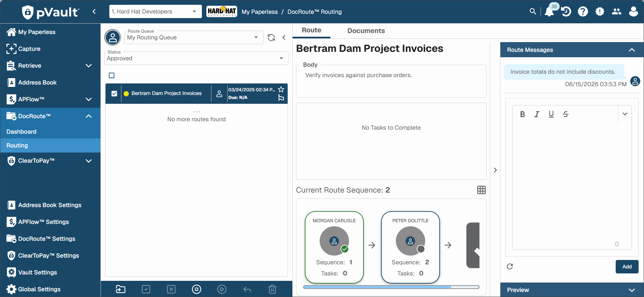Open the history clock icon
The height and width of the screenshot is (297, 644).
click(566, 11)
